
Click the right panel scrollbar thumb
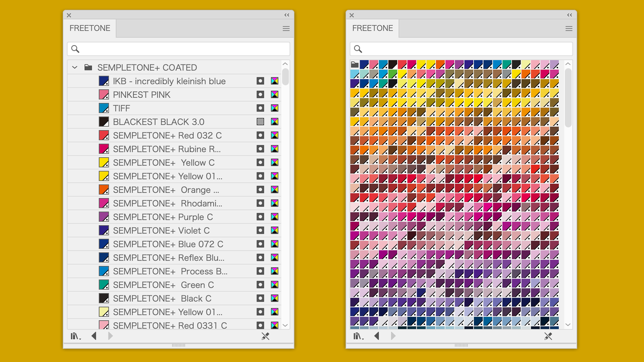coord(568,98)
